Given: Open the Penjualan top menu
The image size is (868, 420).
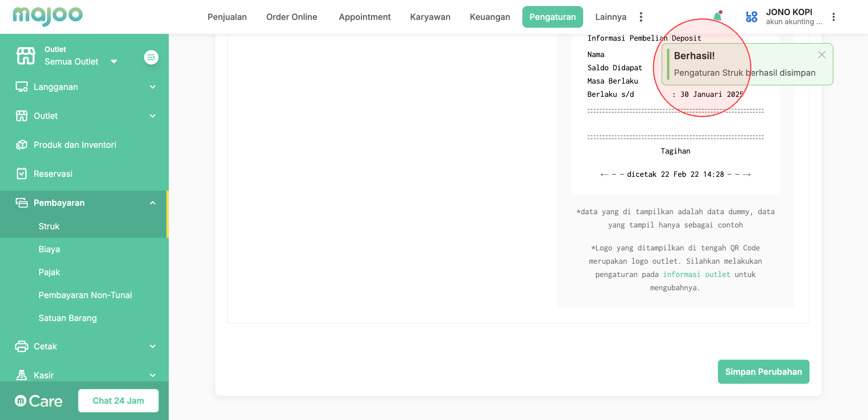Looking at the screenshot, I should (x=227, y=17).
